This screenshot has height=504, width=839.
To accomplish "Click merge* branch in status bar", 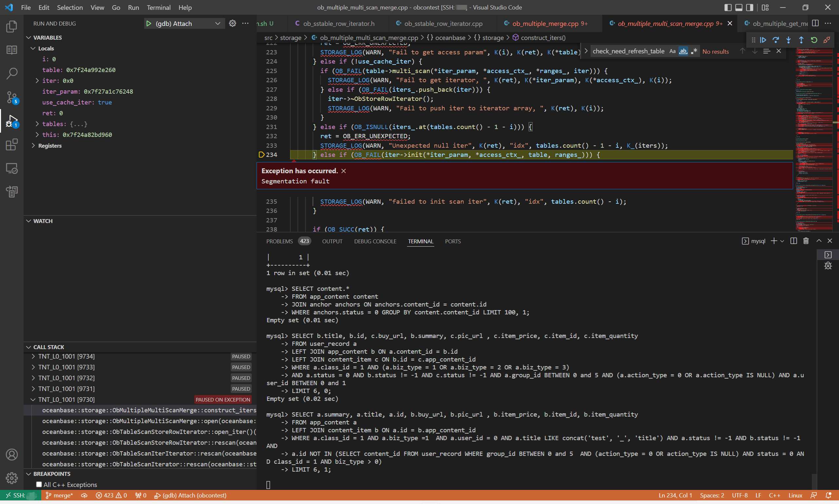I will [59, 495].
